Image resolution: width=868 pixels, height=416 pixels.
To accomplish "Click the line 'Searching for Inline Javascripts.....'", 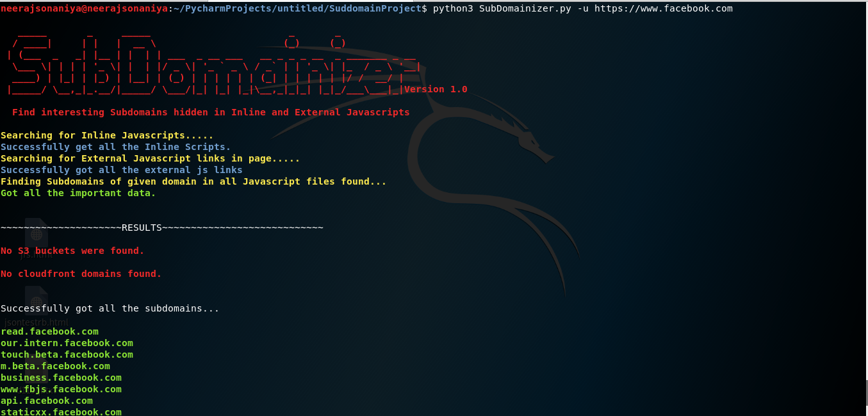I will point(107,135).
